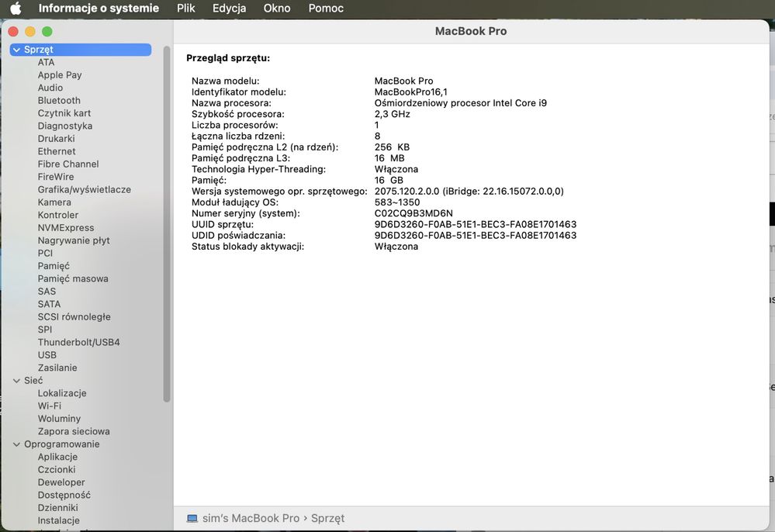
Task: Select Czcionki in the sidebar
Action: coord(57,470)
